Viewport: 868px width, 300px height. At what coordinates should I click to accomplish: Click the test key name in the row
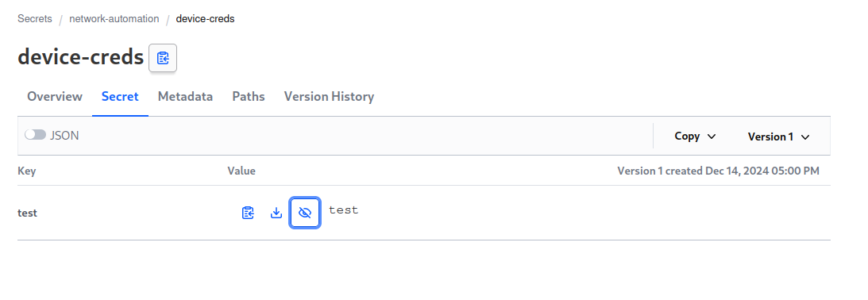pos(27,213)
